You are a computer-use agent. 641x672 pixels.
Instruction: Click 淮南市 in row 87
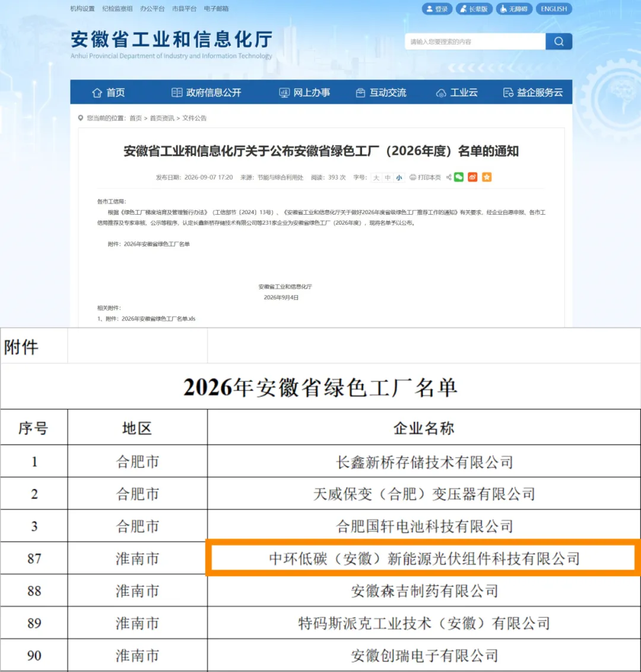pos(137,559)
